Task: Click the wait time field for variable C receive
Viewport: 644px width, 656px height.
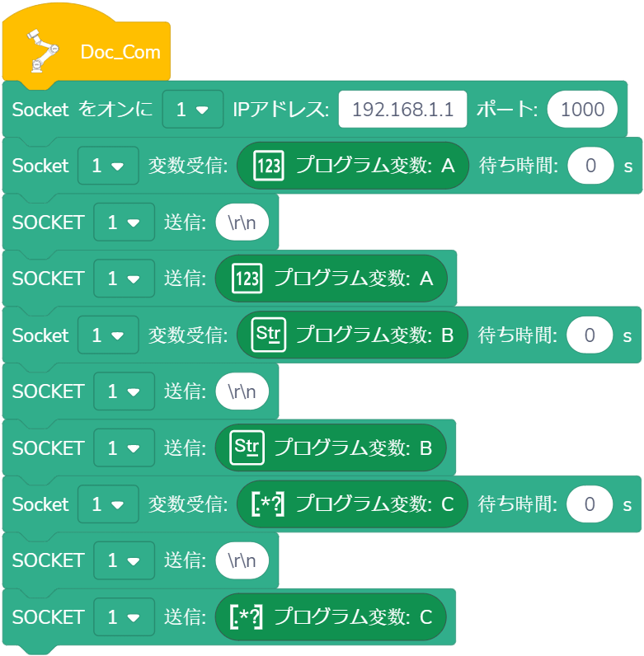Action: point(590,504)
